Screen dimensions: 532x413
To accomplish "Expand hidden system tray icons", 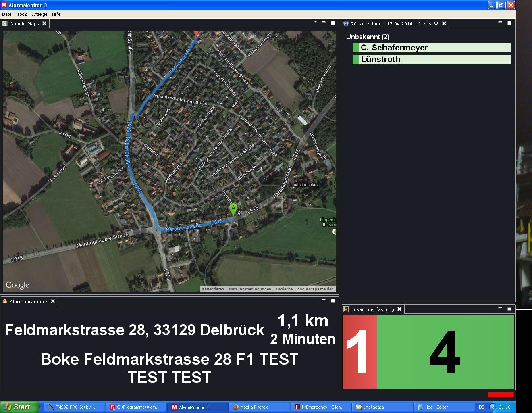I will coord(493,407).
